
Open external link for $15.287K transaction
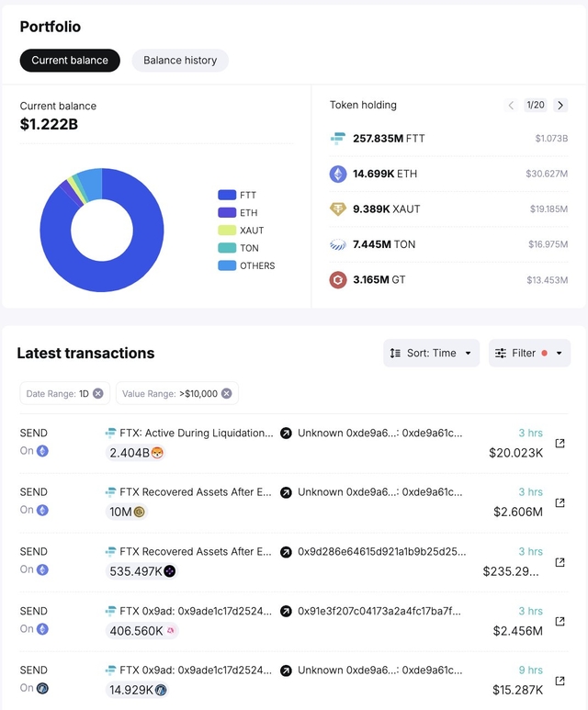pyautogui.click(x=560, y=682)
